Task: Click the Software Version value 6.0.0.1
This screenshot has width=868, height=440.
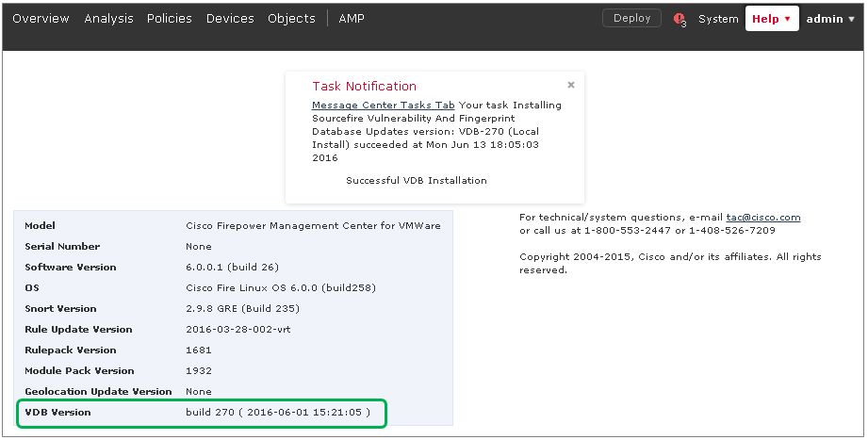Action: click(232, 267)
